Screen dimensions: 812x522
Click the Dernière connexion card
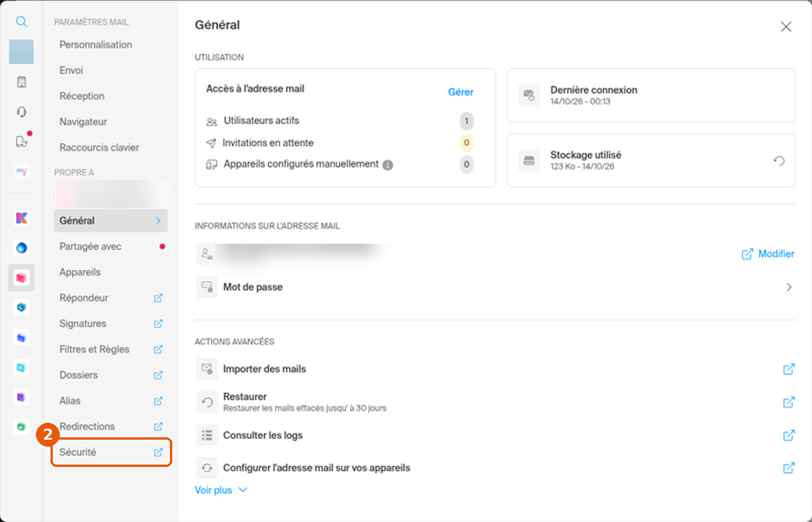point(651,96)
